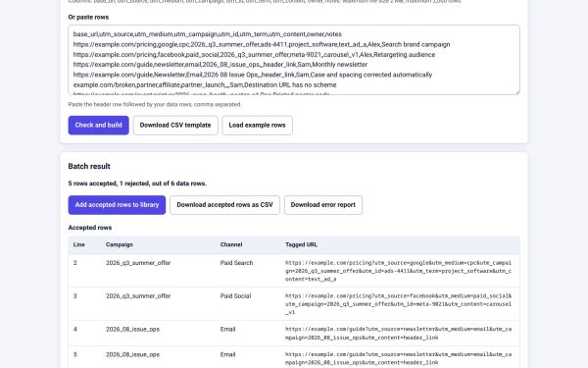
Task: Select line number 4 cell
Action: pyautogui.click(x=75, y=330)
